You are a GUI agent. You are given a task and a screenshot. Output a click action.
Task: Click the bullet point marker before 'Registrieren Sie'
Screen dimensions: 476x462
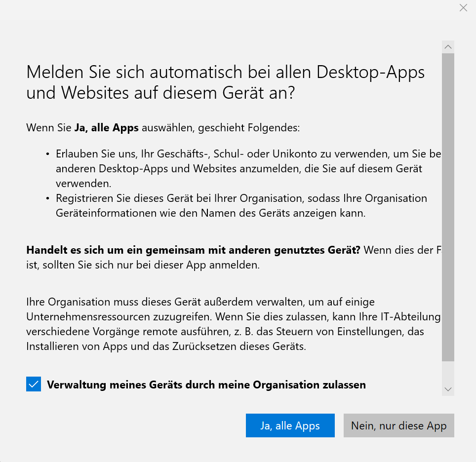pos(47,198)
